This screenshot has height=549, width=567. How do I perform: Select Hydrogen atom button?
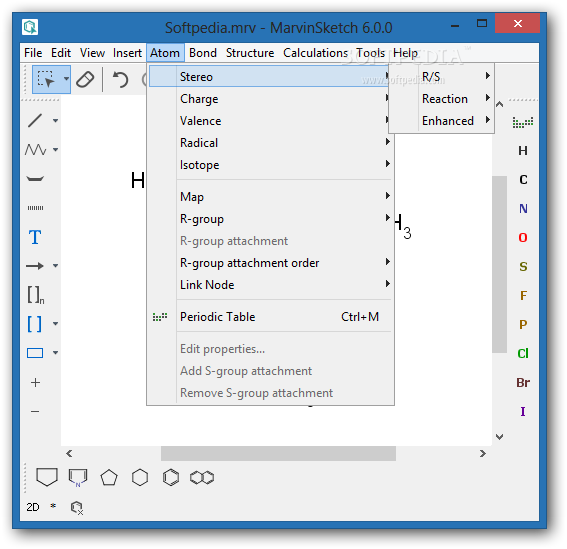click(523, 151)
